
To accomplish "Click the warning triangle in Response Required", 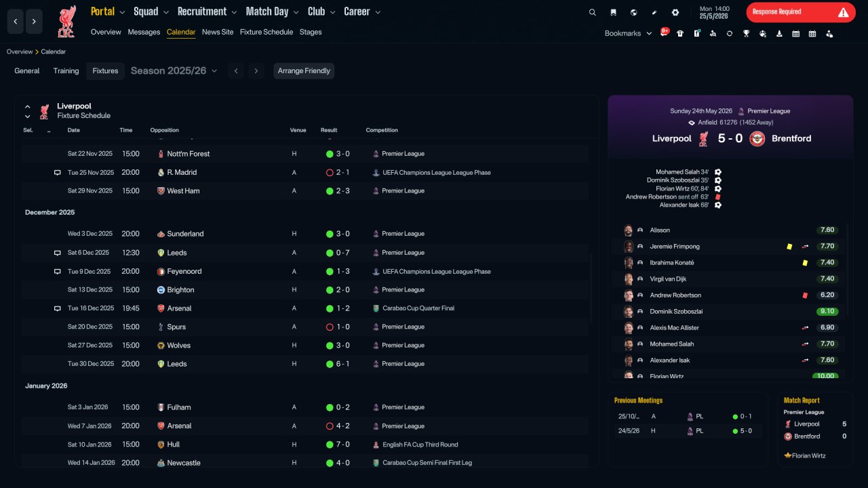I will pos(843,12).
